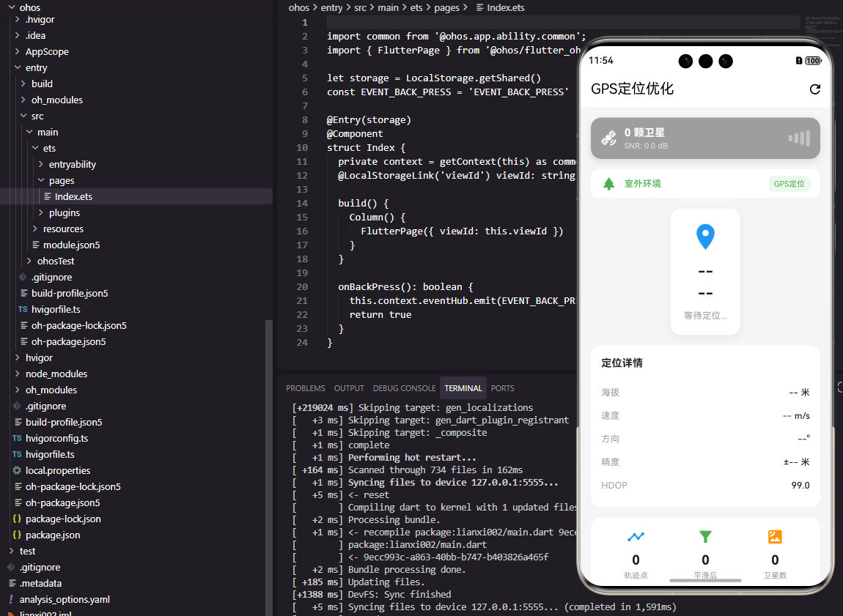Switch to the PROBLEMS tab

coord(305,387)
